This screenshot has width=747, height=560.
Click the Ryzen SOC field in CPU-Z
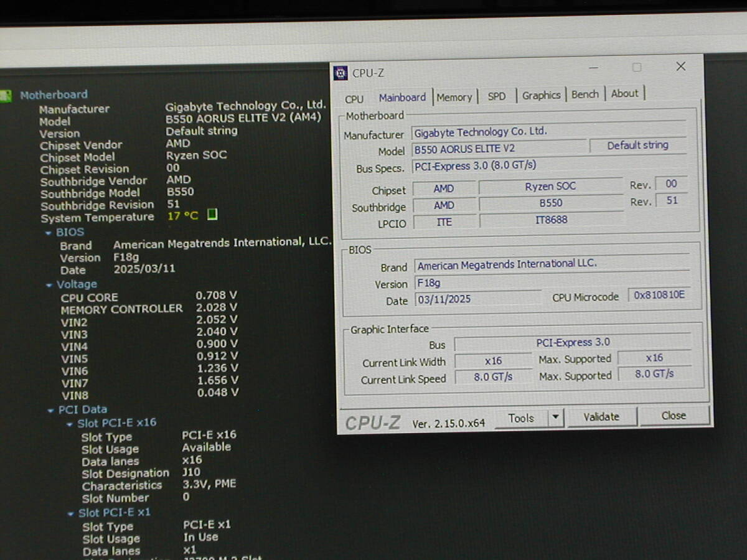550,187
